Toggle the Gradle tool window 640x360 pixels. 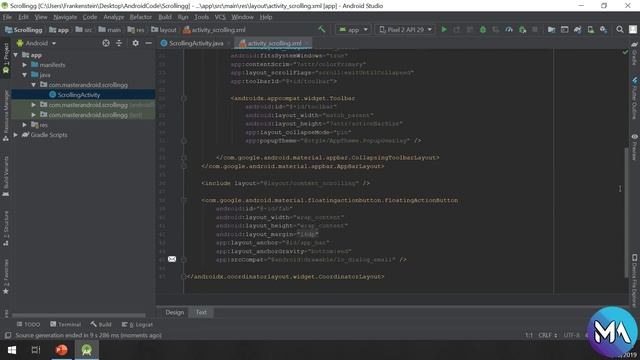(x=634, y=53)
